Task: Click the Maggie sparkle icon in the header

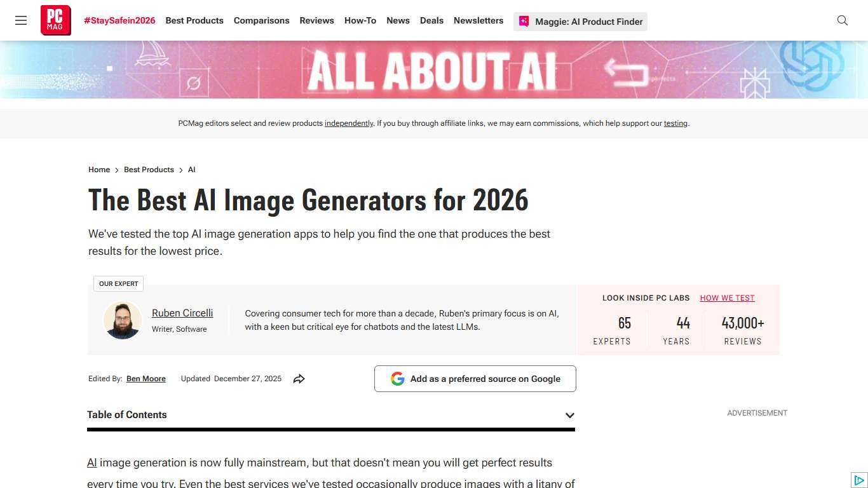Action: click(524, 21)
